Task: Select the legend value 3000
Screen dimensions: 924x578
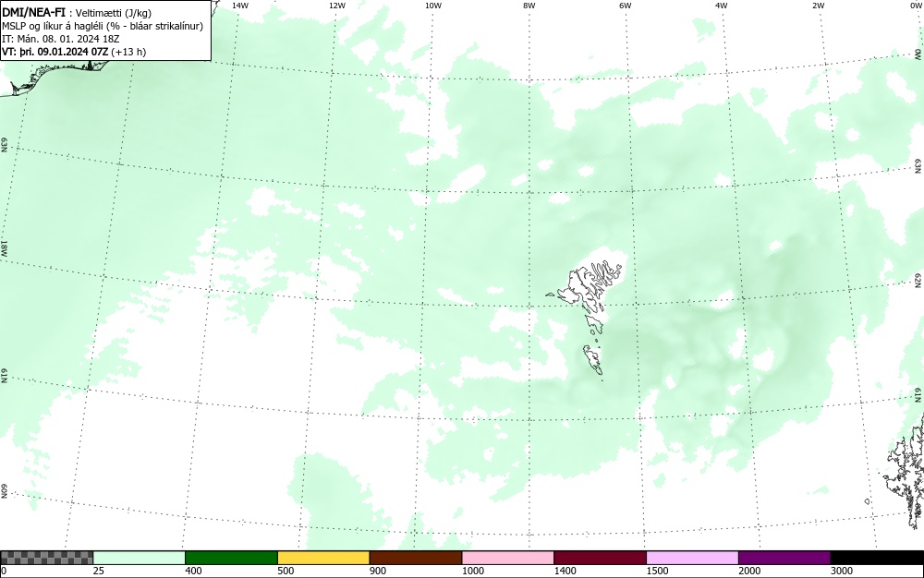Action: point(842,571)
